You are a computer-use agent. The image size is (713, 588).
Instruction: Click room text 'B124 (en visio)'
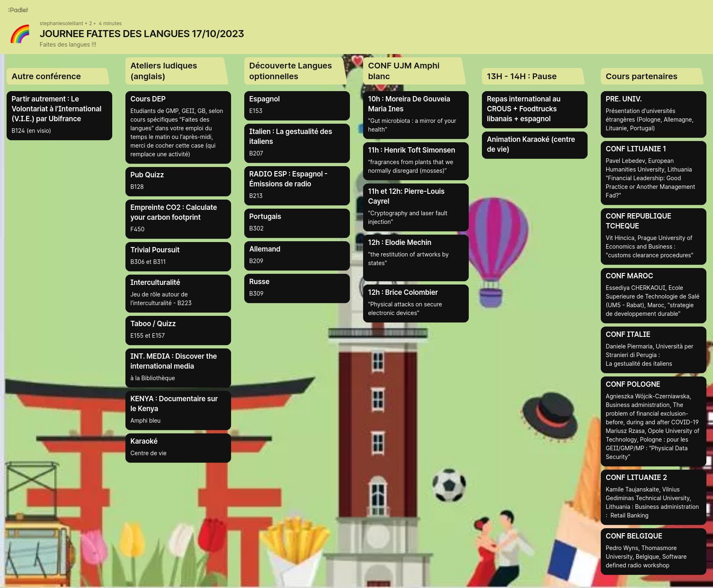[31, 131]
